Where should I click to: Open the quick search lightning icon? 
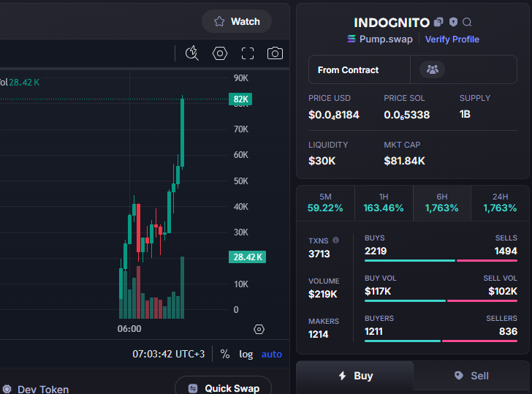click(x=192, y=53)
